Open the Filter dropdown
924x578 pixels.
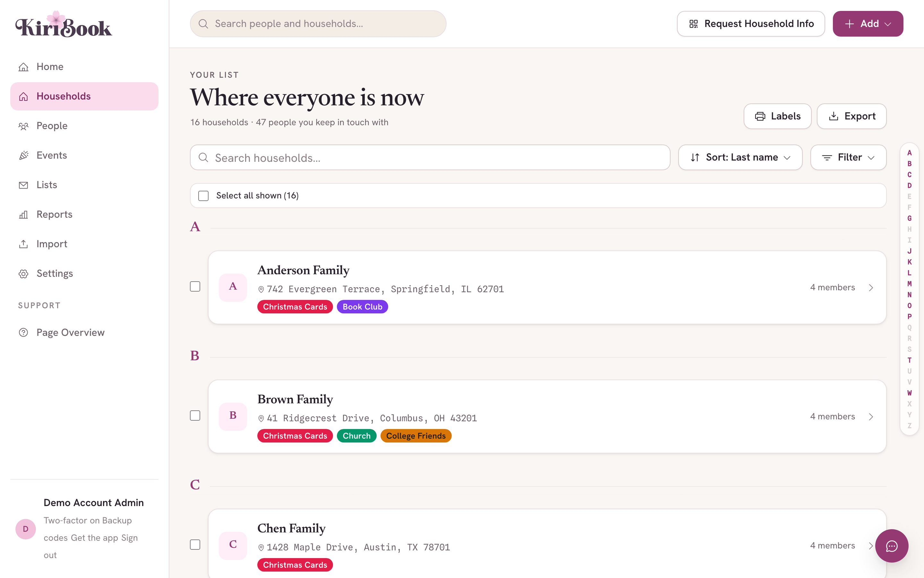click(x=848, y=157)
